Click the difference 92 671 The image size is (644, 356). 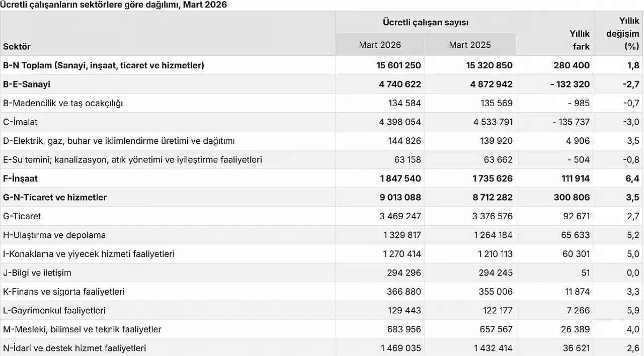coord(576,216)
